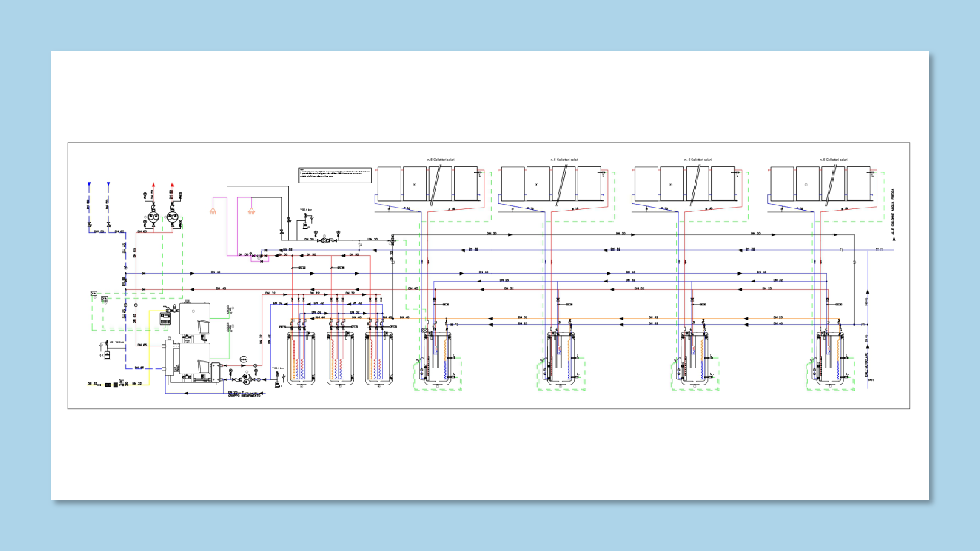Select the first solar boiler tank
The image size is (980, 551).
[x=437, y=358]
